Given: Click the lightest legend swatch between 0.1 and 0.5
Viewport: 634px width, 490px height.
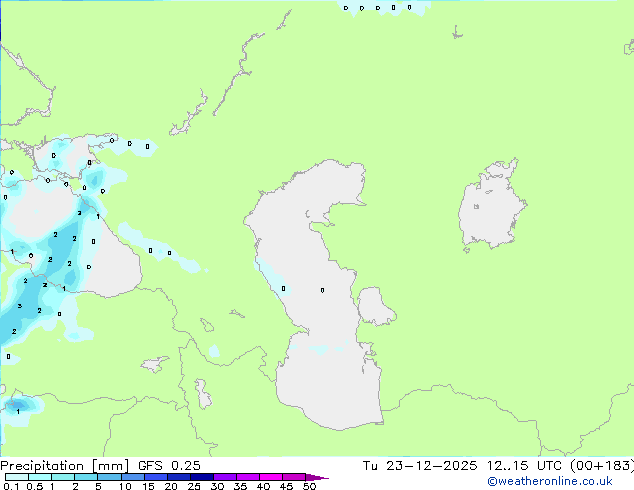Looking at the screenshot, I should 17,477.
